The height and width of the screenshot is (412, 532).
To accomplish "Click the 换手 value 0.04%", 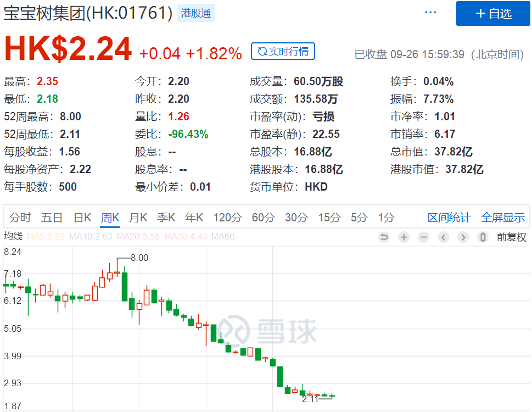I will pyautogui.click(x=438, y=81).
